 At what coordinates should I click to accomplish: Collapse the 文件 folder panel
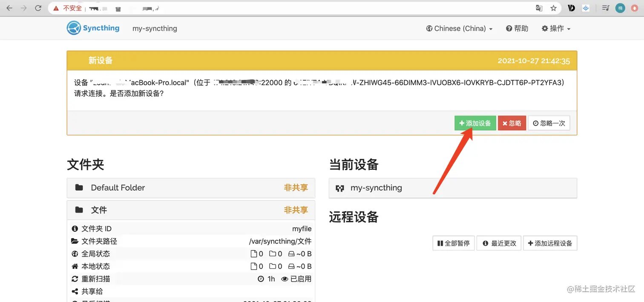191,210
